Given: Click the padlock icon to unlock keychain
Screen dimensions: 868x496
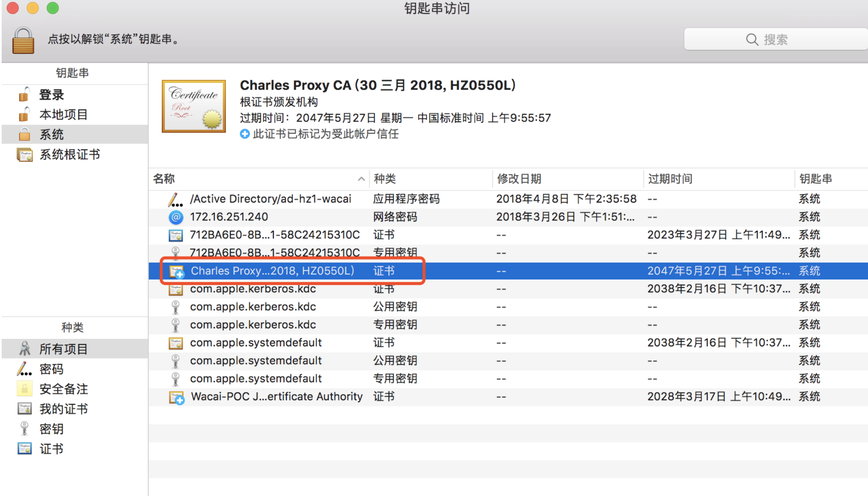Looking at the screenshot, I should pos(23,41).
